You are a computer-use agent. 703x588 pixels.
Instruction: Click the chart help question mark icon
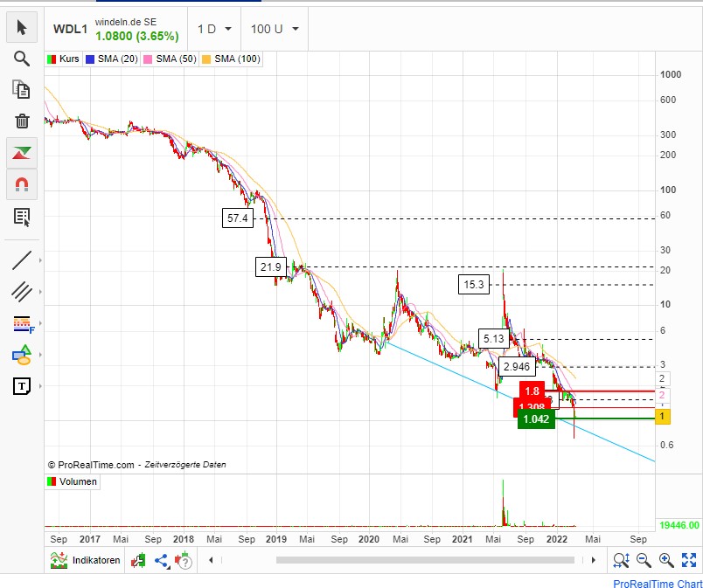(x=185, y=560)
